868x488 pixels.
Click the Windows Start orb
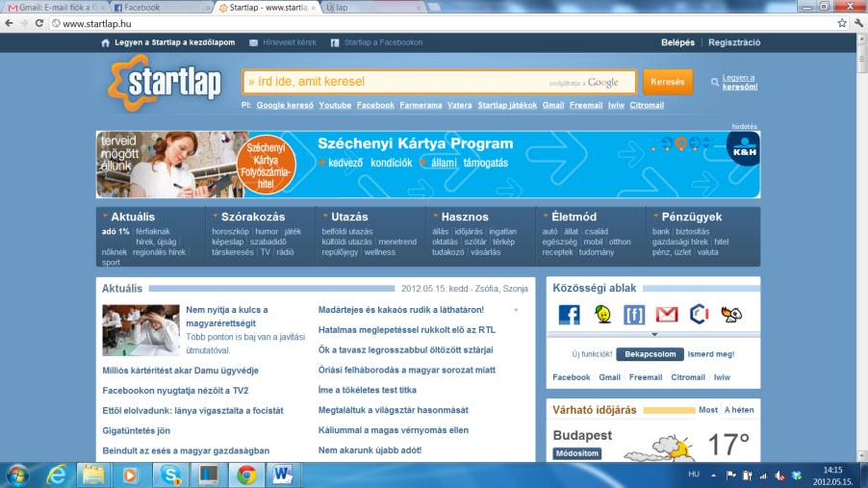tap(17, 475)
